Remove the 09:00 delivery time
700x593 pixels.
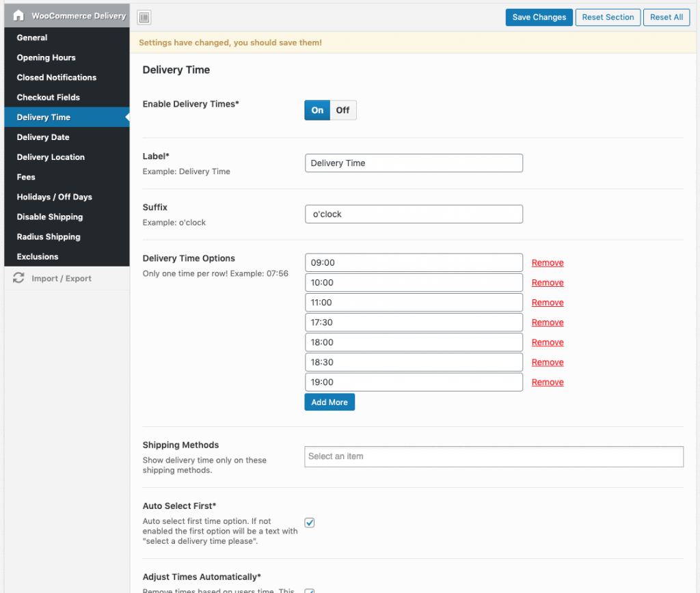[x=548, y=263]
